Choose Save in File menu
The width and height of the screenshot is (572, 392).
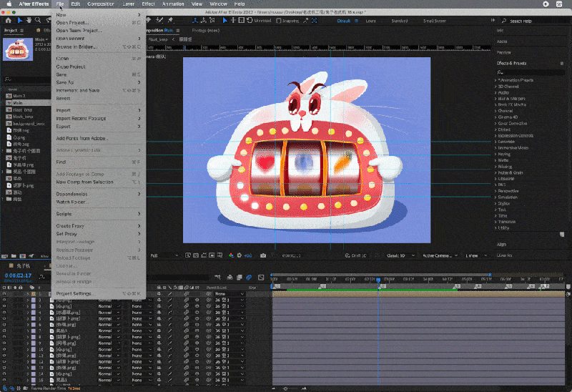(99, 74)
